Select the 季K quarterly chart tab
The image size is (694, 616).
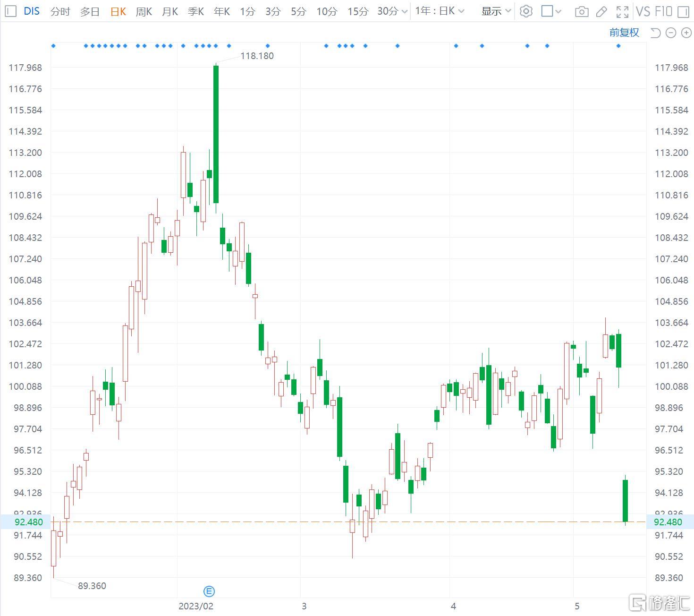click(x=196, y=11)
